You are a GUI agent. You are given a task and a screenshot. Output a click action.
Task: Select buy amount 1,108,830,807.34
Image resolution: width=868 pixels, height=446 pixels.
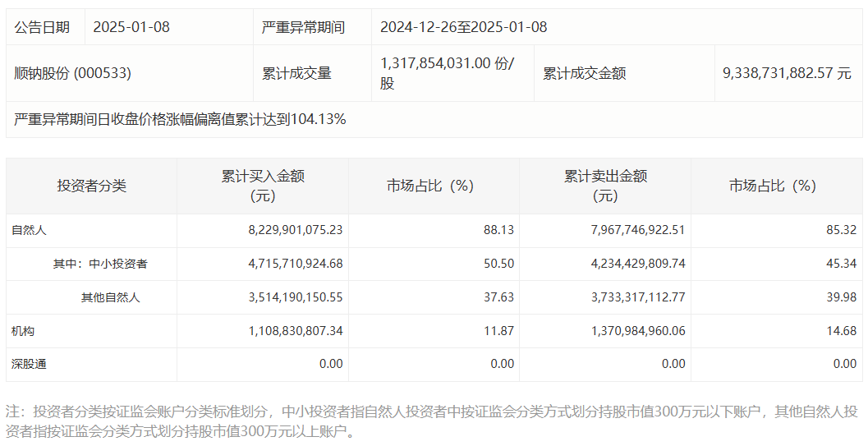pos(296,331)
